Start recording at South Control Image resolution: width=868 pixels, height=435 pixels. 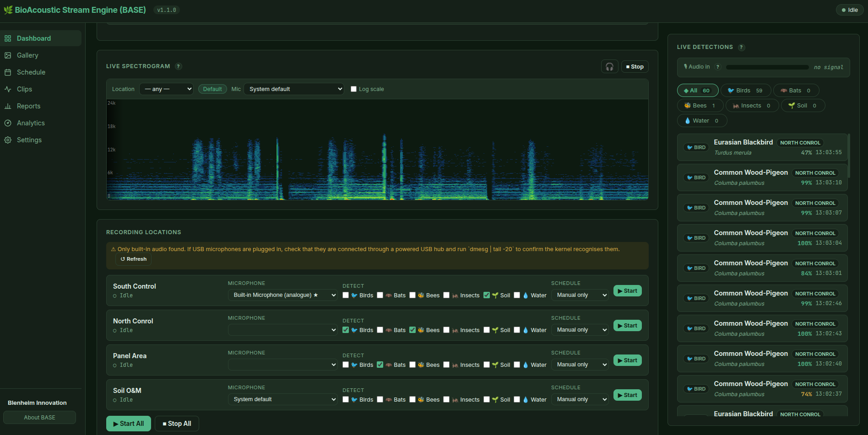627,291
